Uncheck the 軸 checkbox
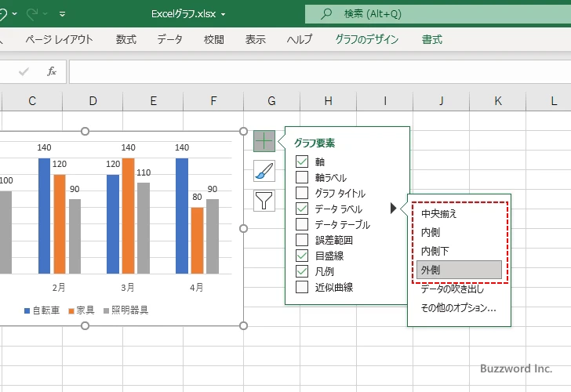 click(302, 162)
